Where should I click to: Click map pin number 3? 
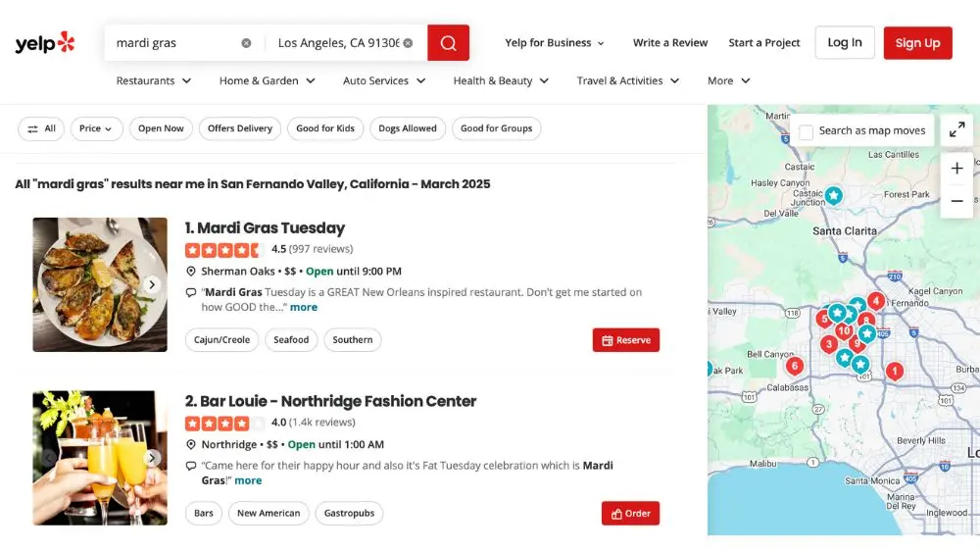point(829,344)
